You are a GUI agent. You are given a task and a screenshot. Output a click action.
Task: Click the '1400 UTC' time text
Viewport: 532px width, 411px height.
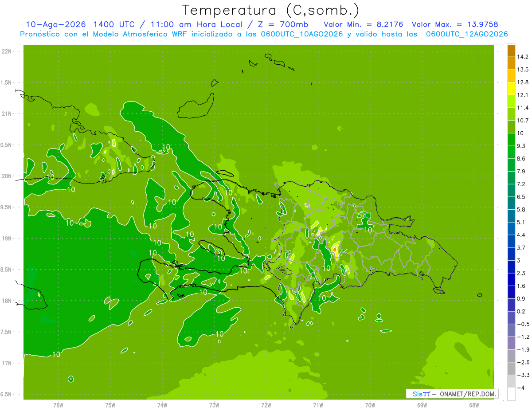coord(113,24)
